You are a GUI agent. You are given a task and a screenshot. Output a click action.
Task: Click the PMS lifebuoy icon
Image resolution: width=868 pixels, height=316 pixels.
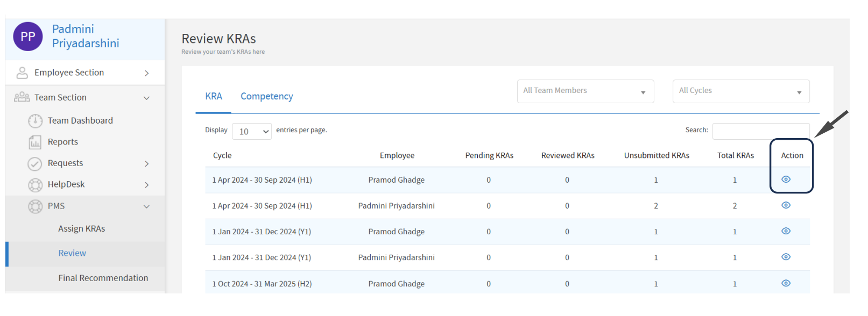(x=35, y=206)
